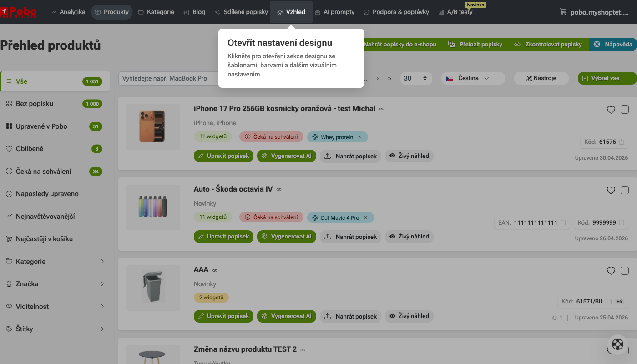637x364 pixels.
Task: Click link icon beside Auto - Škoda octavia IV
Action: pos(279,189)
